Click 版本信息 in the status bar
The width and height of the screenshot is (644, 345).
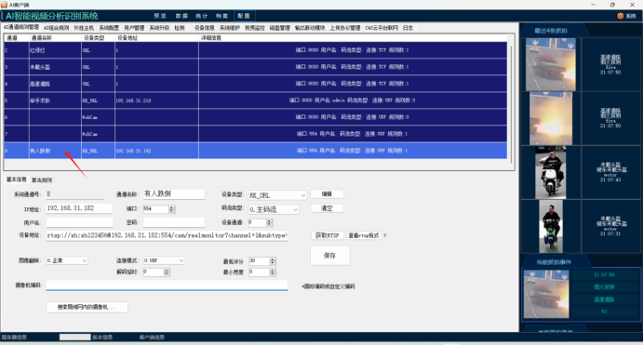102,338
